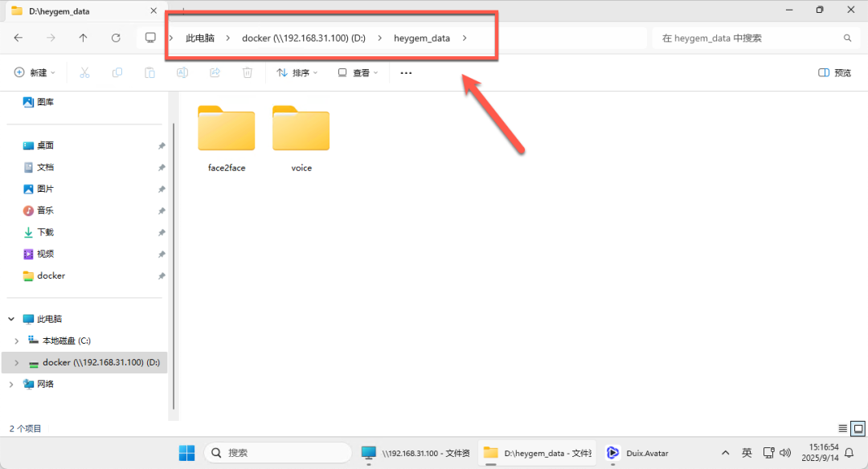Open the 查看 (View) menu

click(358, 72)
